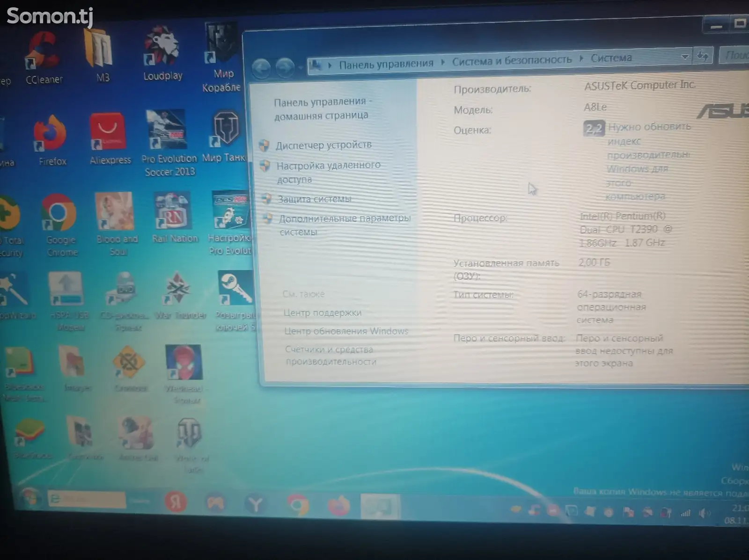Expand the address bar history dropdown
The image size is (749, 560).
(x=685, y=57)
